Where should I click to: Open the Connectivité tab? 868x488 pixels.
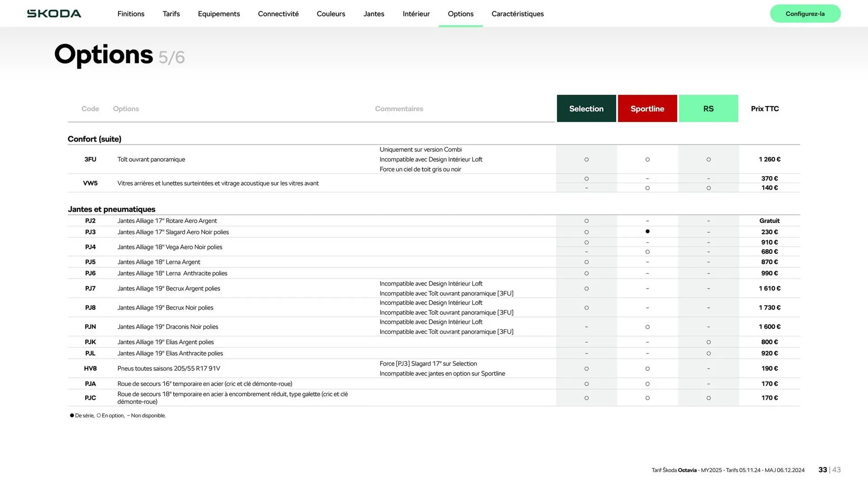[278, 14]
